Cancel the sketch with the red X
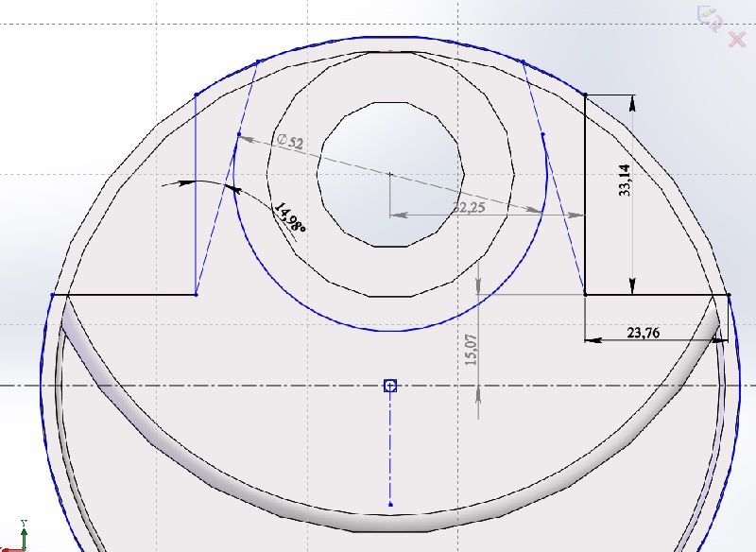 [738, 39]
